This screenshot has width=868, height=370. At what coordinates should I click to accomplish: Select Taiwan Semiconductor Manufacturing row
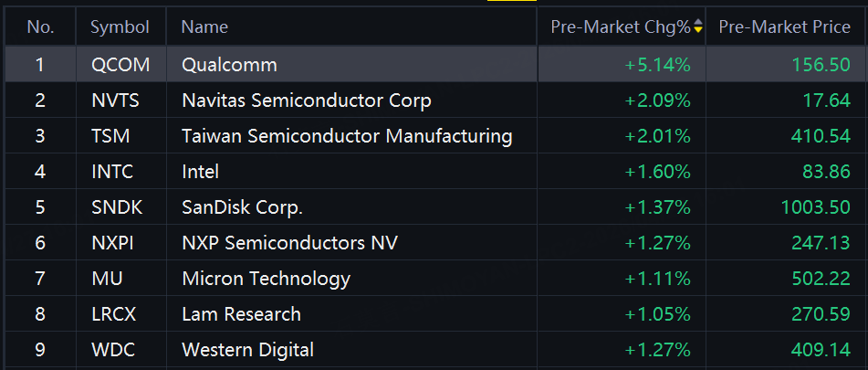[x=436, y=136]
